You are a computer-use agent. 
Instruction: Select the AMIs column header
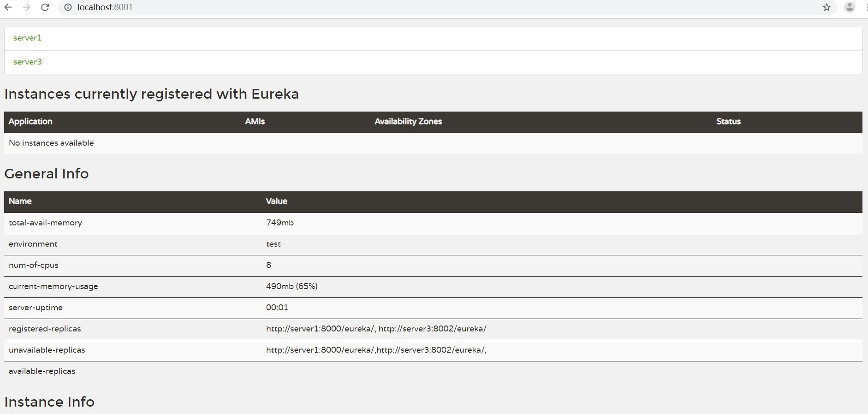click(x=255, y=121)
